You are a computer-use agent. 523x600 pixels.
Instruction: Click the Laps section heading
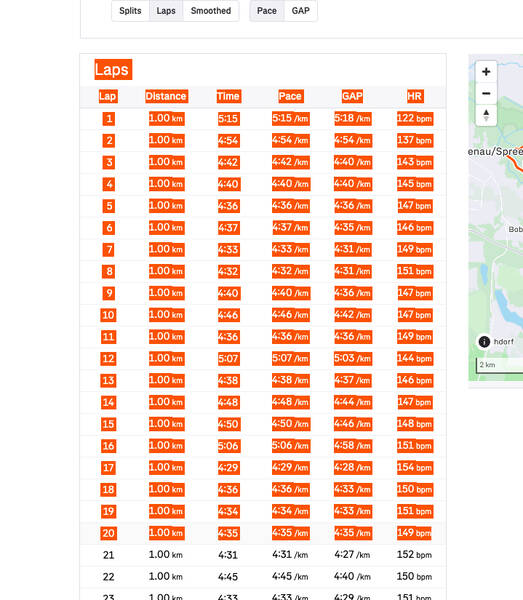click(113, 70)
